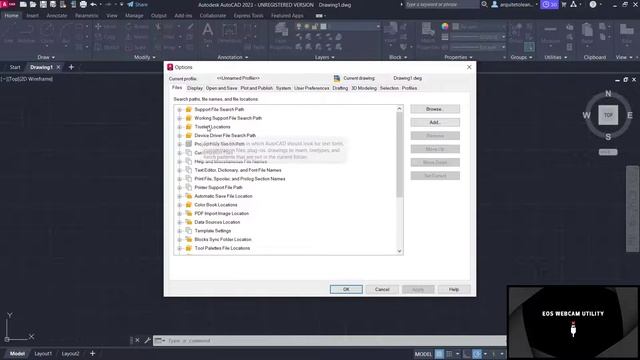This screenshot has height=360, width=640.
Task: Toggle the grid display icon in status bar
Action: (x=439, y=354)
